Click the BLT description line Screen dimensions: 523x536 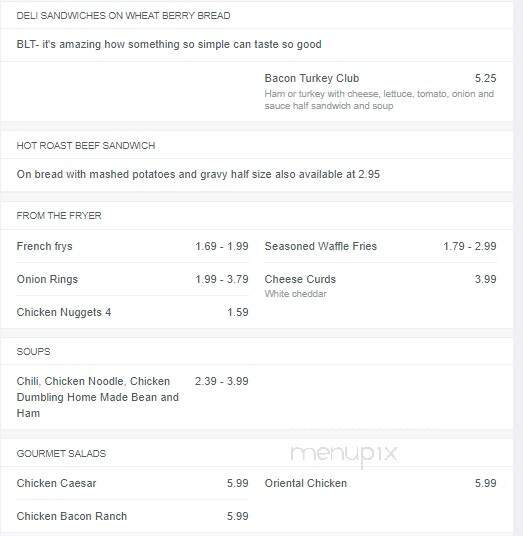pyautogui.click(x=169, y=44)
